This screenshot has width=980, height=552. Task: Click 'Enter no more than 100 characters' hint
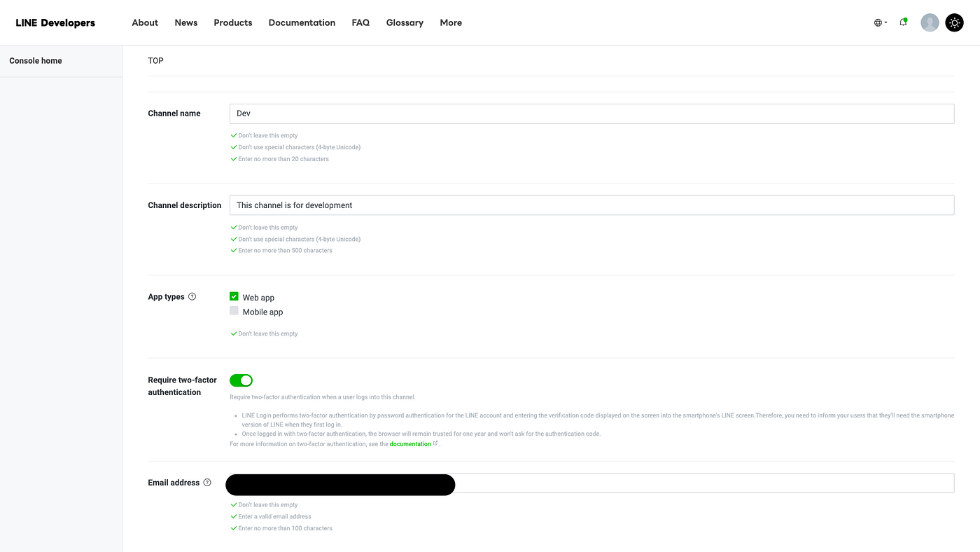coord(285,528)
